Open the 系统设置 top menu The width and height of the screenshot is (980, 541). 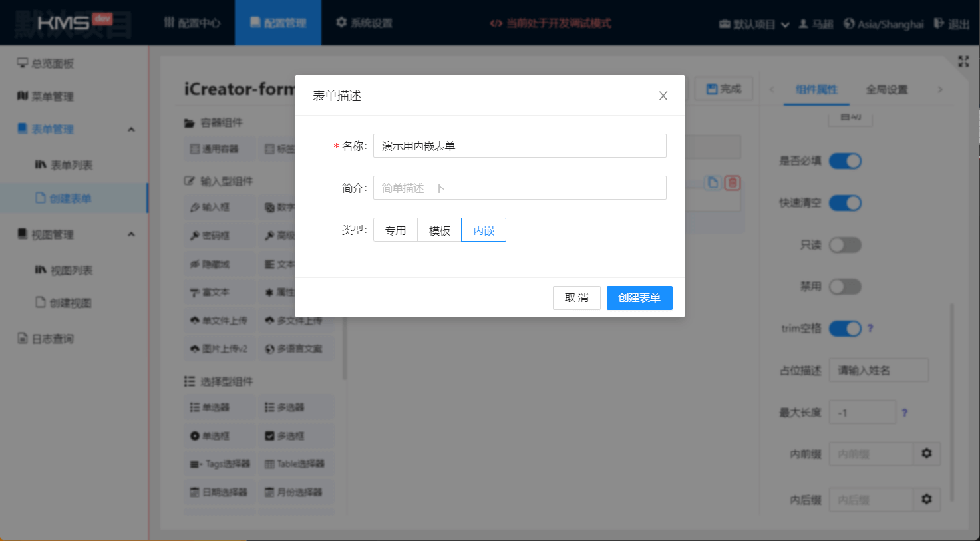pyautogui.click(x=364, y=23)
